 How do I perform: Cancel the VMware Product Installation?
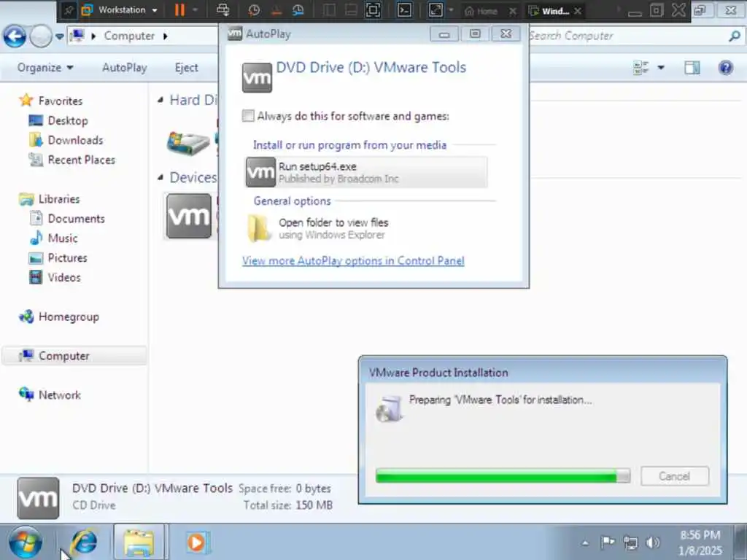pos(674,475)
